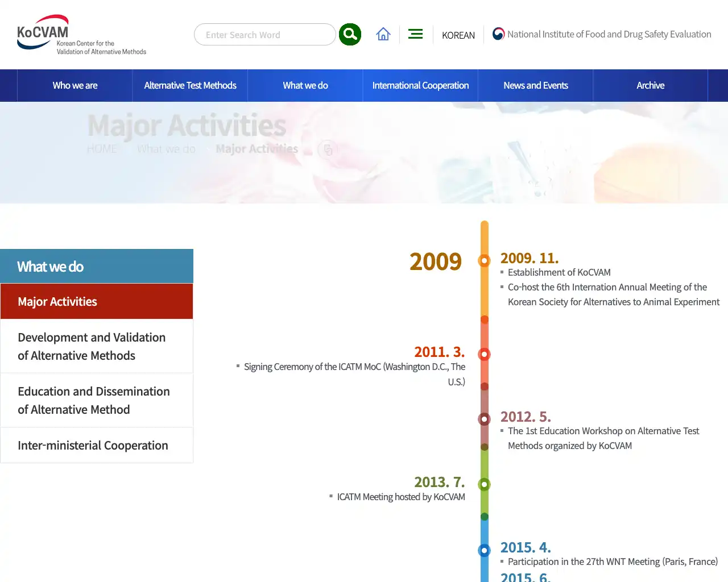Click the 1st Education Workshop entry
The width and height of the screenshot is (728, 582).
tap(603, 438)
